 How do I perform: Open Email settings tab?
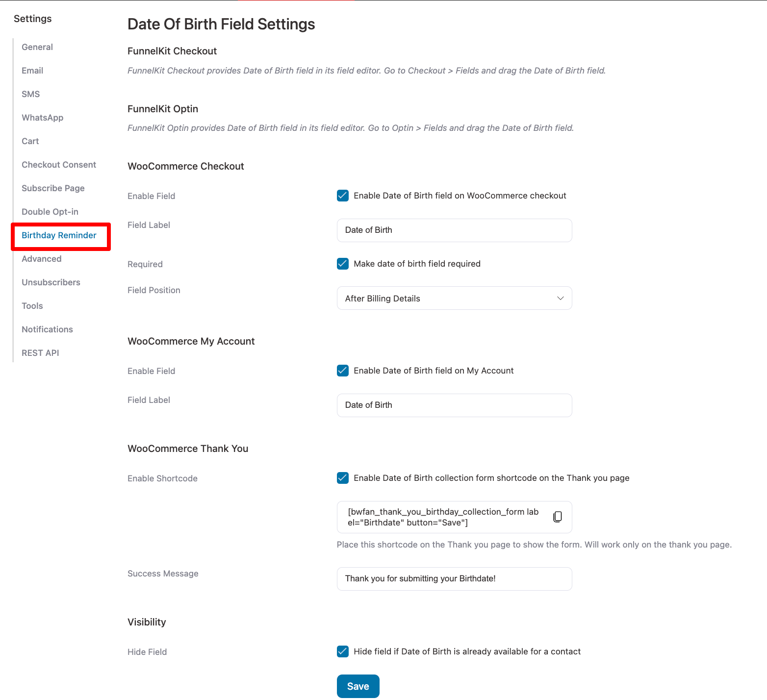tap(32, 71)
